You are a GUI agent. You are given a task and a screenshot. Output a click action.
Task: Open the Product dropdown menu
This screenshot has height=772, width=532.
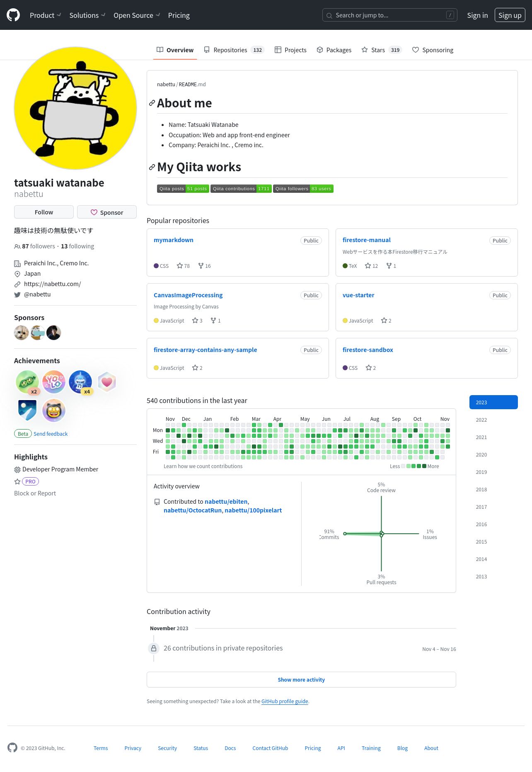45,15
